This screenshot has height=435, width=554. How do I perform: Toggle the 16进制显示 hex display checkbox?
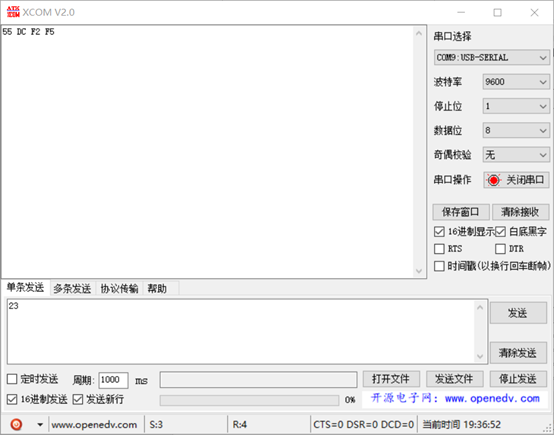click(x=439, y=232)
